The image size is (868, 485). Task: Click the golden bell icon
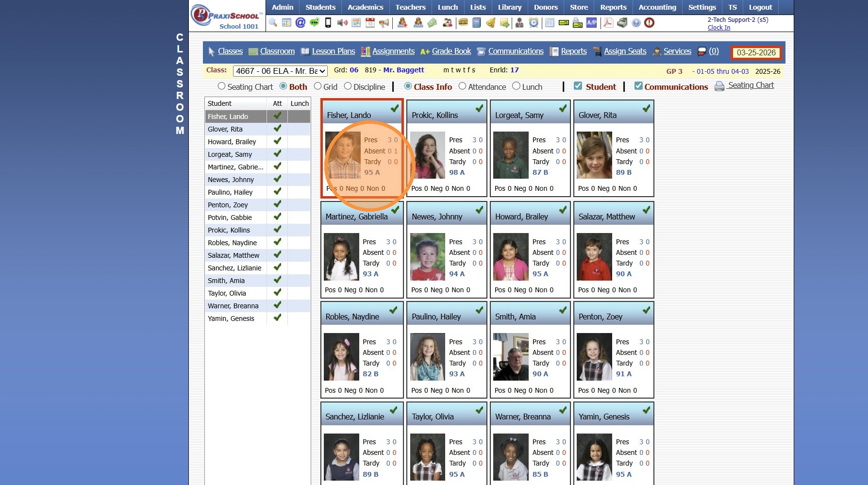(491, 23)
